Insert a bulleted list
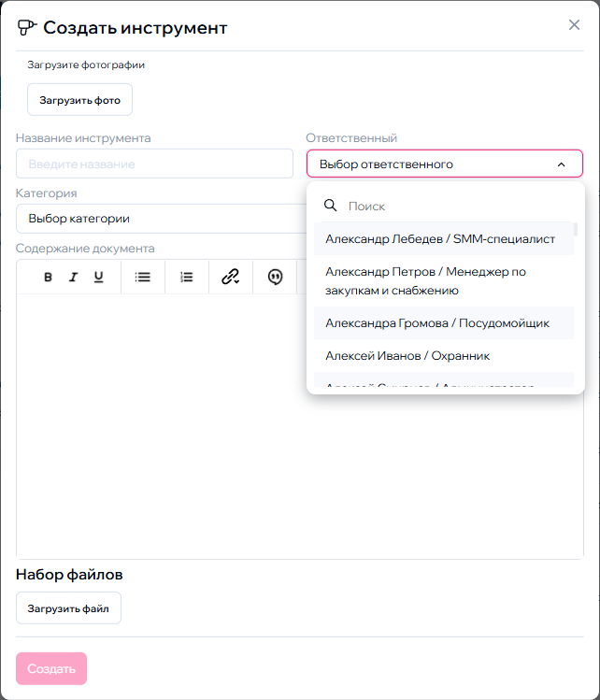The height and width of the screenshot is (700, 600). click(x=143, y=277)
